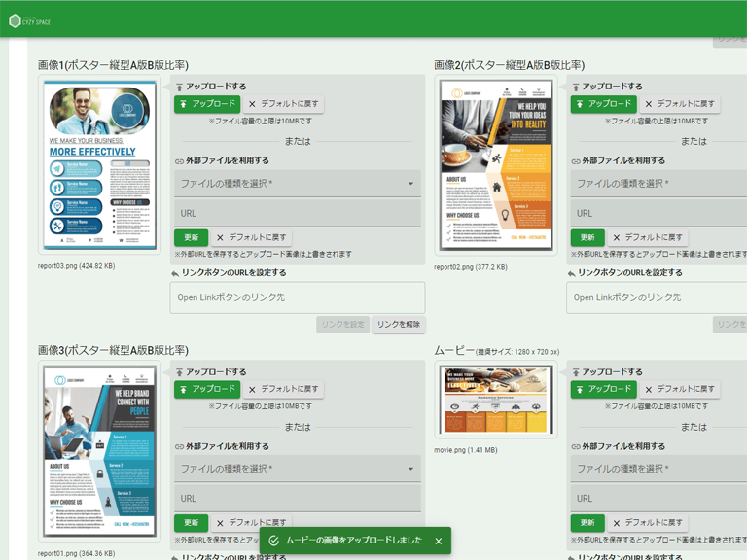Screen dimensions: 747x560
Task: Open file type dropdown for 画像1
Action: click(x=298, y=184)
